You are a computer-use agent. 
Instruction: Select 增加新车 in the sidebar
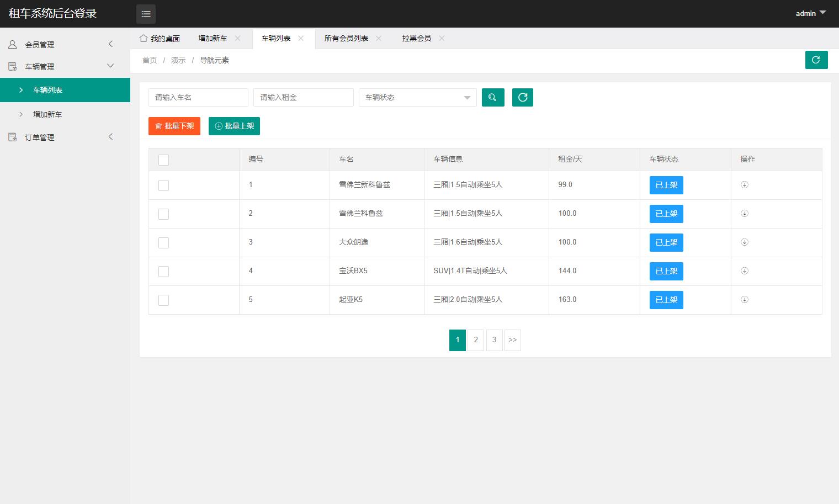[46, 114]
